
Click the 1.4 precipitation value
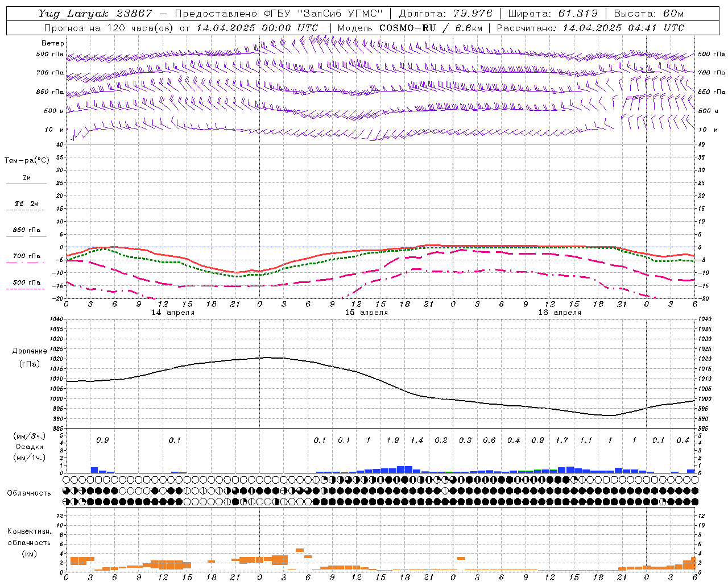tap(417, 440)
